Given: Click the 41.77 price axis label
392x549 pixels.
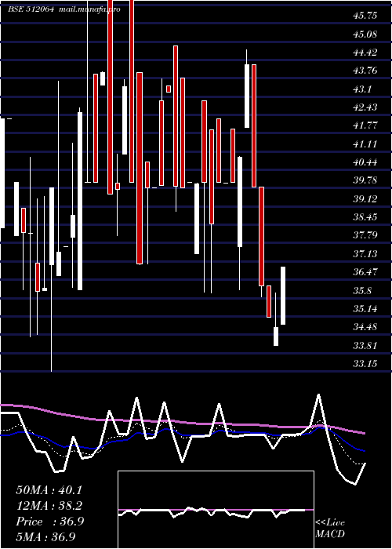Looking at the screenshot, I should pos(365,125).
